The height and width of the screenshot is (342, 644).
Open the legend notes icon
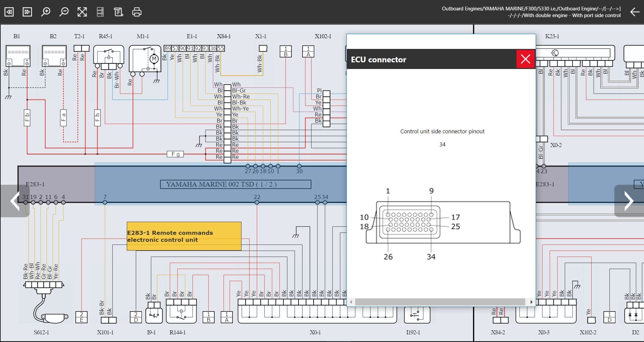[x=118, y=12]
